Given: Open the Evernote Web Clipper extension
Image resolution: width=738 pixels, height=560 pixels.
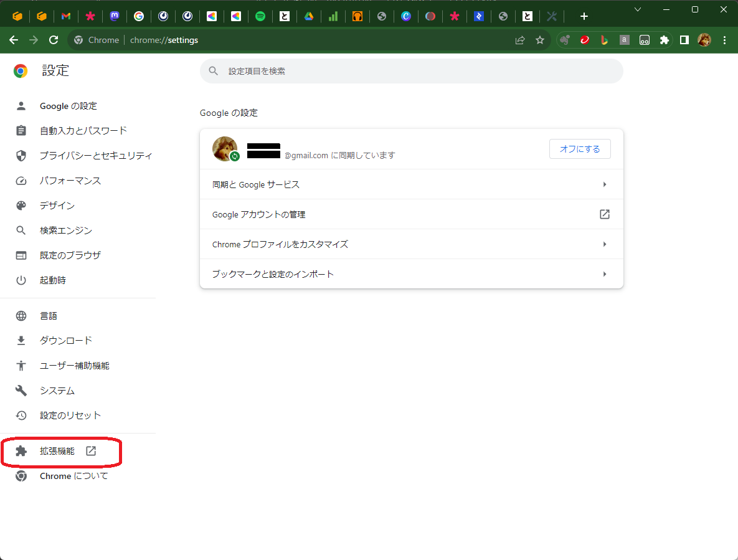Looking at the screenshot, I should 565,40.
